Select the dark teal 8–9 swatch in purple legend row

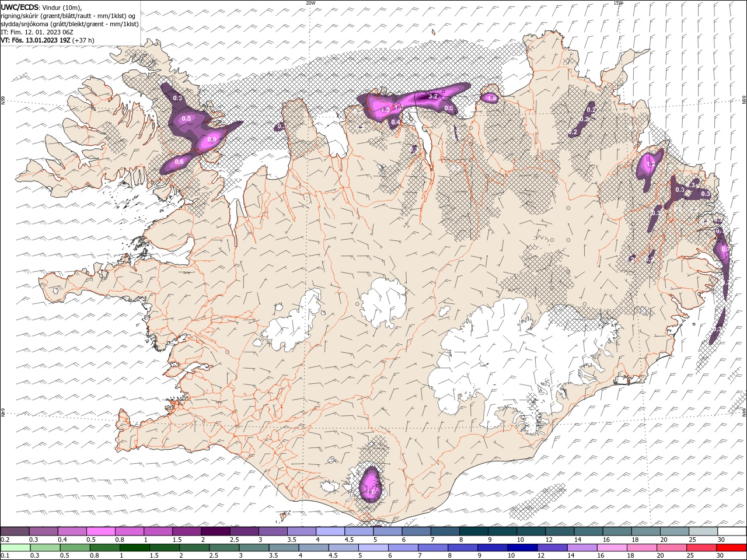pyautogui.click(x=473, y=531)
